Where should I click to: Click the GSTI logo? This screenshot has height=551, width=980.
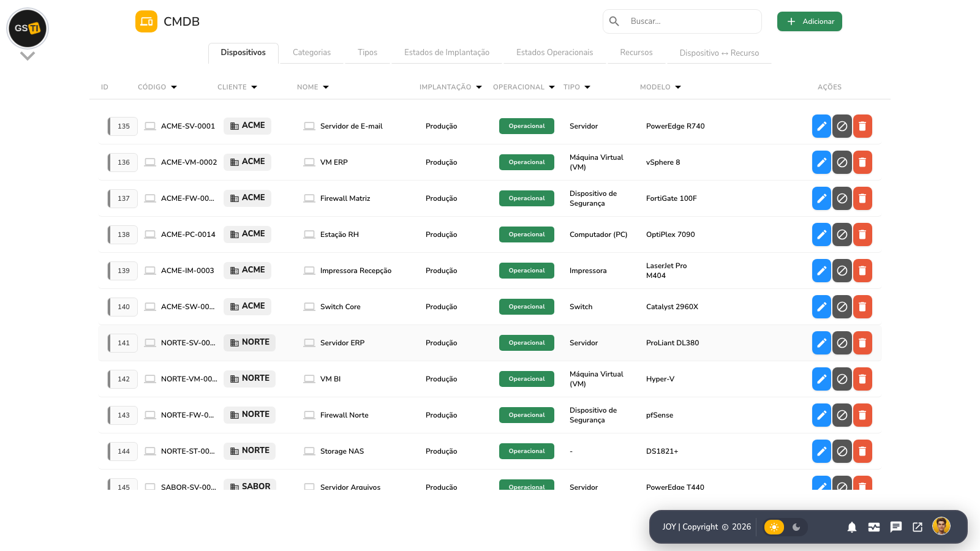click(x=28, y=28)
